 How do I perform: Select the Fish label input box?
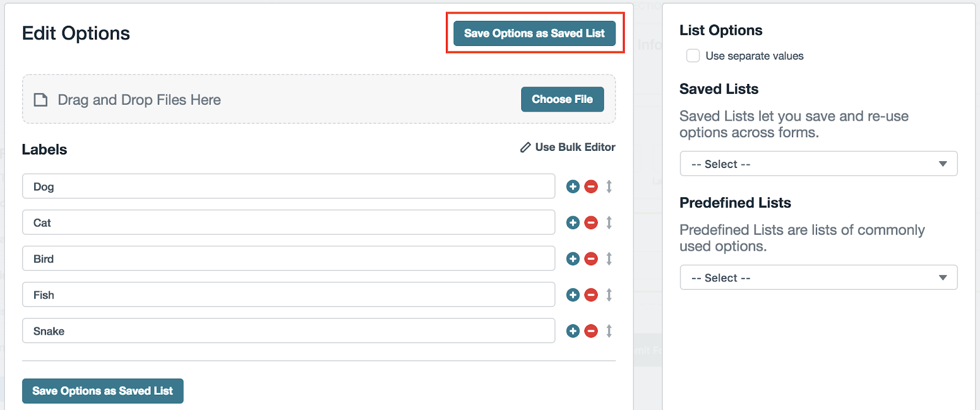(x=288, y=295)
